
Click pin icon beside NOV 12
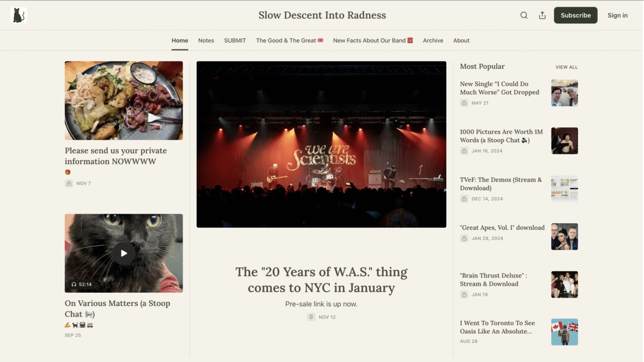(x=311, y=317)
